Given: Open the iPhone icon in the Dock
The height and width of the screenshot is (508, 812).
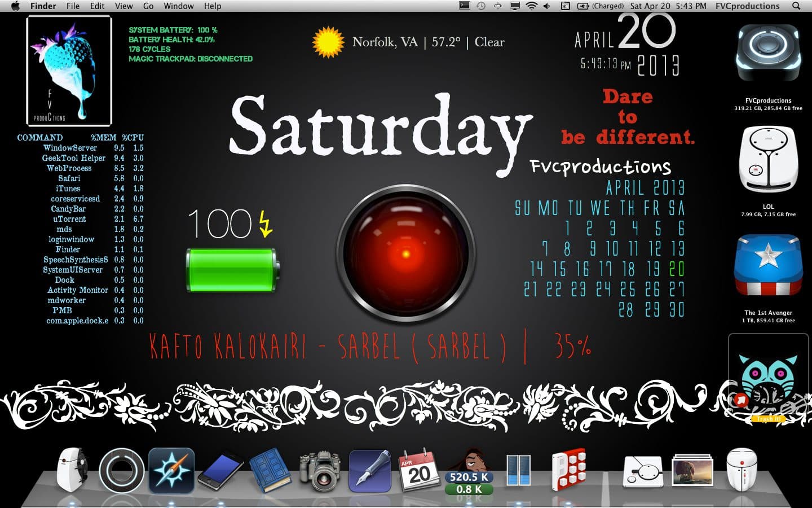Looking at the screenshot, I should [x=220, y=471].
